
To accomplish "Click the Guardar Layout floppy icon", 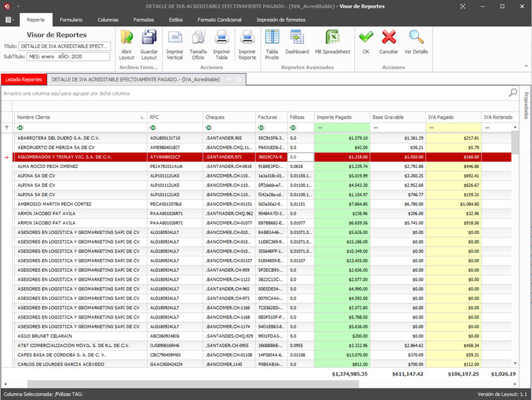I will click(149, 38).
